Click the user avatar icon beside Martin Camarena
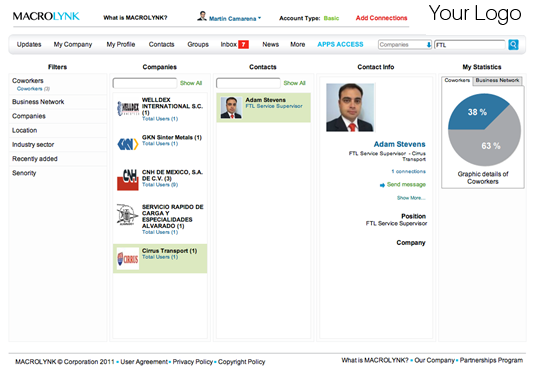Screen dimensions: 537x374 click(x=202, y=16)
